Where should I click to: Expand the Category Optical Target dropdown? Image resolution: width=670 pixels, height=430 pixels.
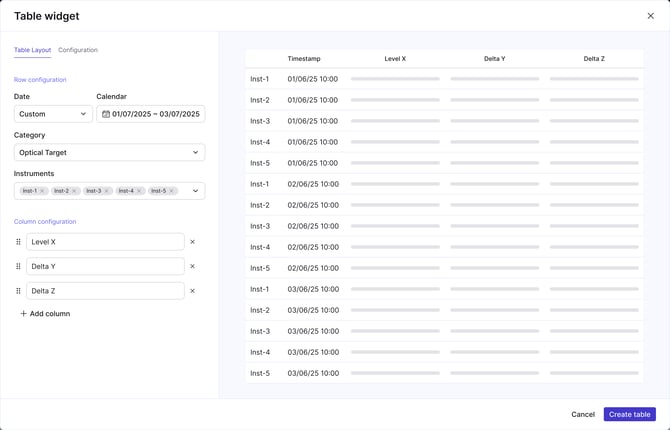click(x=109, y=153)
